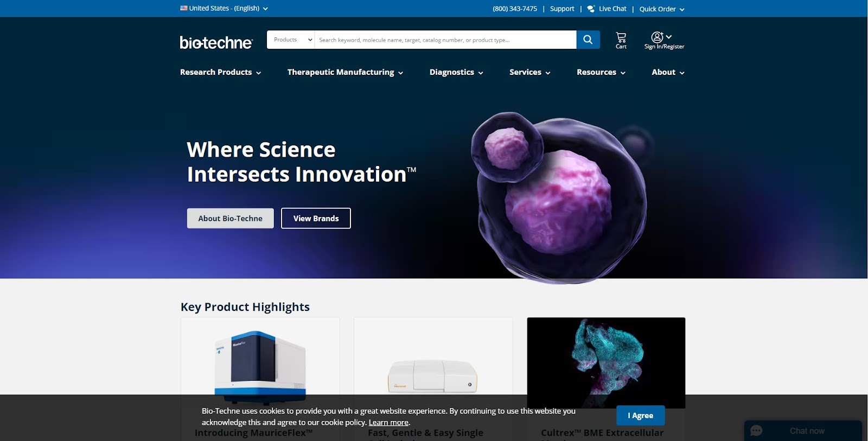Open the Resources menu
This screenshot has width=868, height=441.
(601, 72)
